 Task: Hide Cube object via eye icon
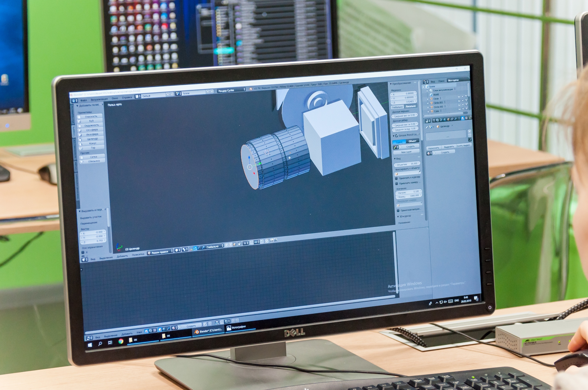[x=460, y=109]
